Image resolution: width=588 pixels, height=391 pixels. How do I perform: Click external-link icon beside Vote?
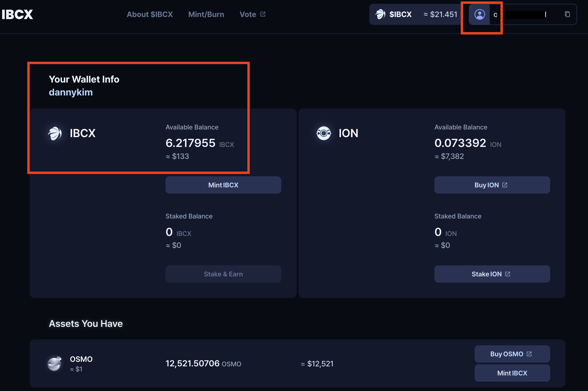point(263,14)
